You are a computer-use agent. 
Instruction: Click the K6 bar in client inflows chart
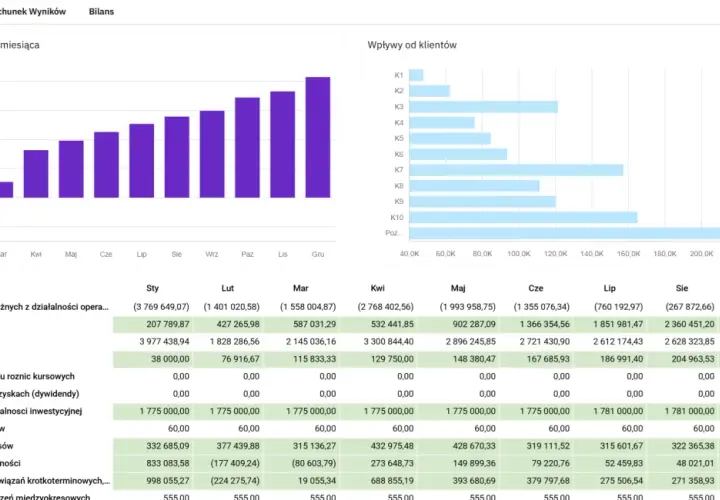click(x=458, y=154)
